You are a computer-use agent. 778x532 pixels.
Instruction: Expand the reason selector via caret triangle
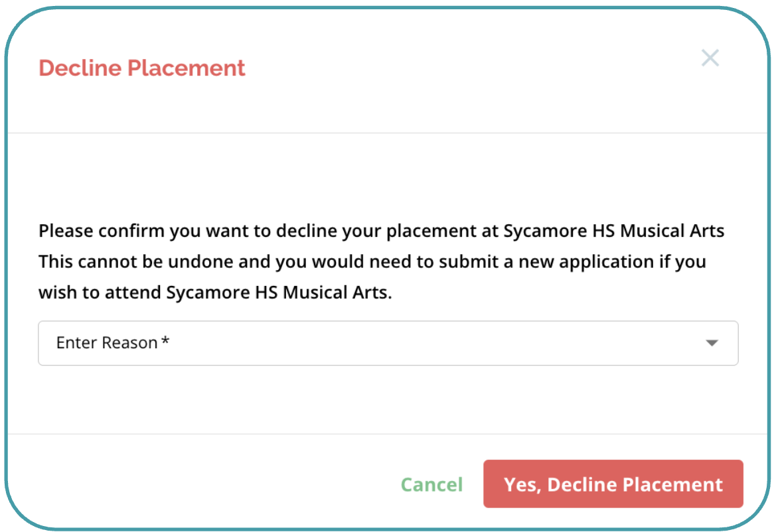(x=712, y=343)
